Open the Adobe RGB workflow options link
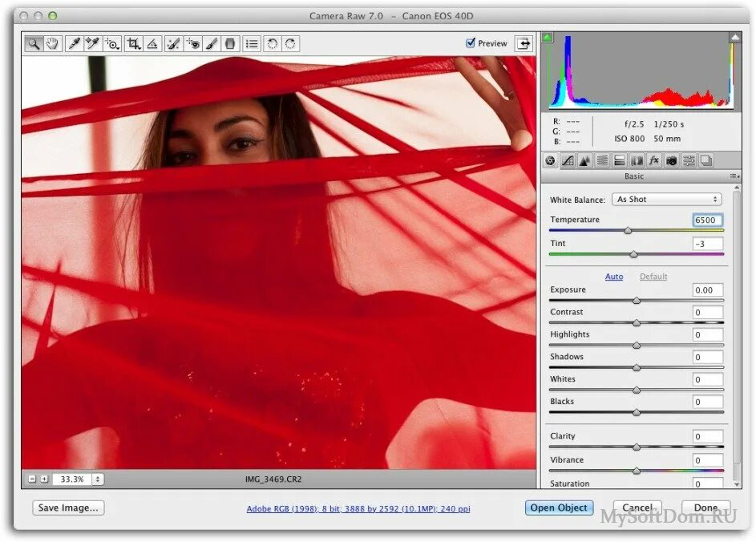 coord(358,509)
